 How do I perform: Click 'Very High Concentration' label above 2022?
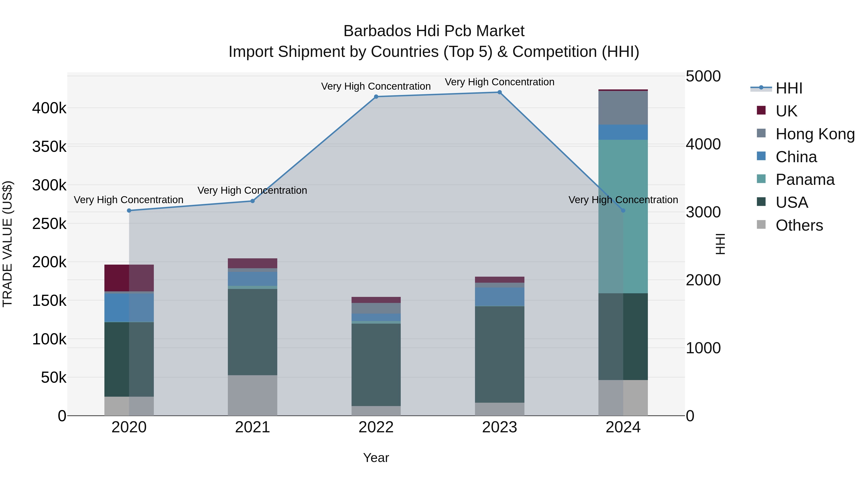(x=376, y=86)
